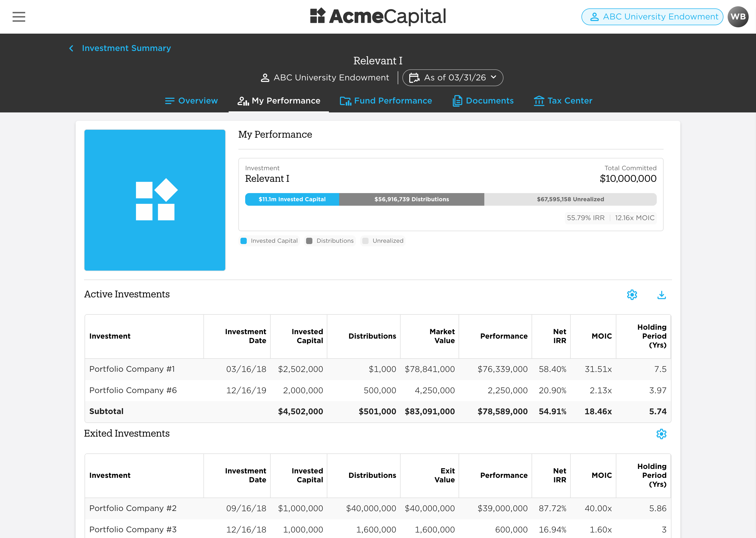Open Exited Investments table settings gear
This screenshot has height=538, width=756.
point(661,434)
